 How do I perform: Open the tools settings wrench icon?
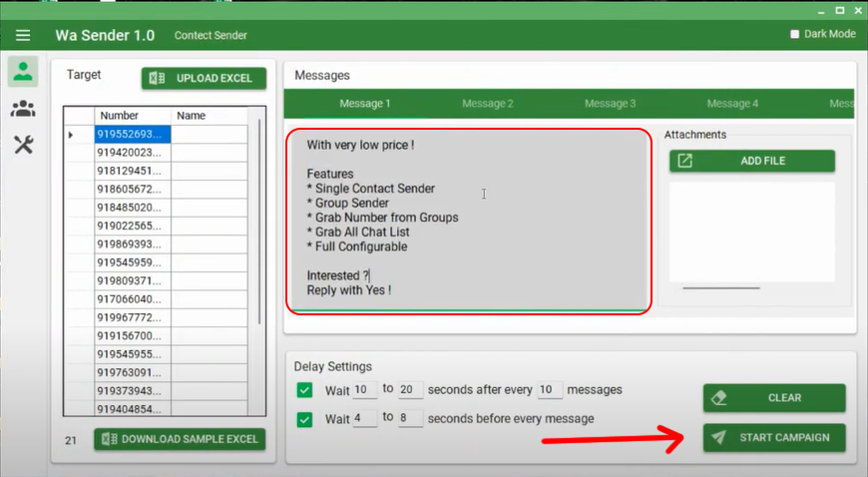(23, 146)
